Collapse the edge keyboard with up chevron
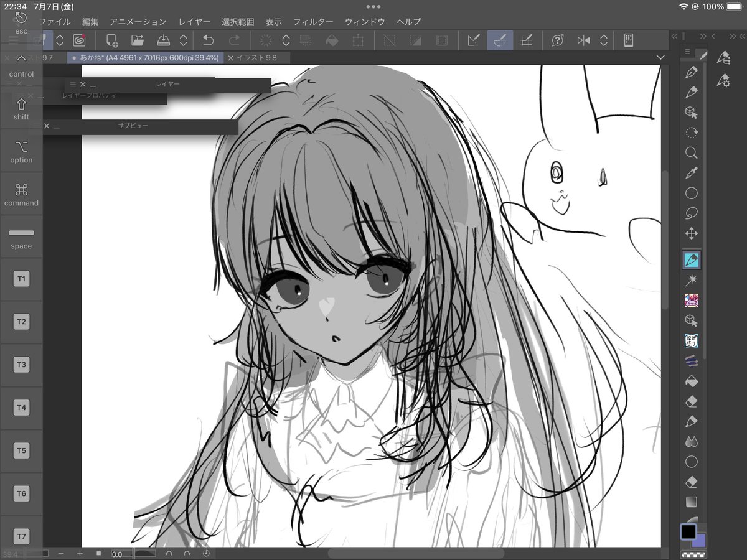The image size is (747, 560). (21, 58)
